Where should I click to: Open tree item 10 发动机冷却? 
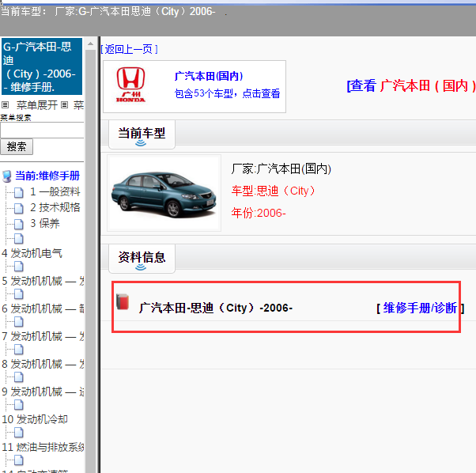35,419
